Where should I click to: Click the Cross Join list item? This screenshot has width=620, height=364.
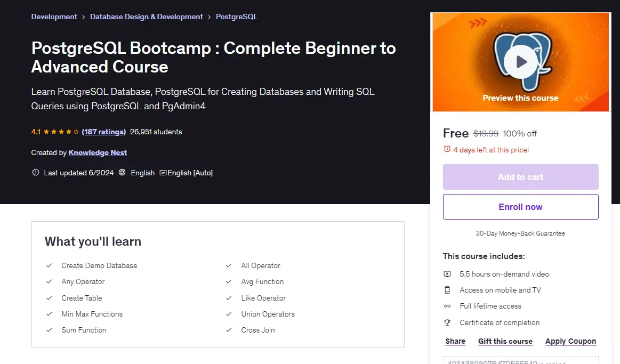[258, 329]
